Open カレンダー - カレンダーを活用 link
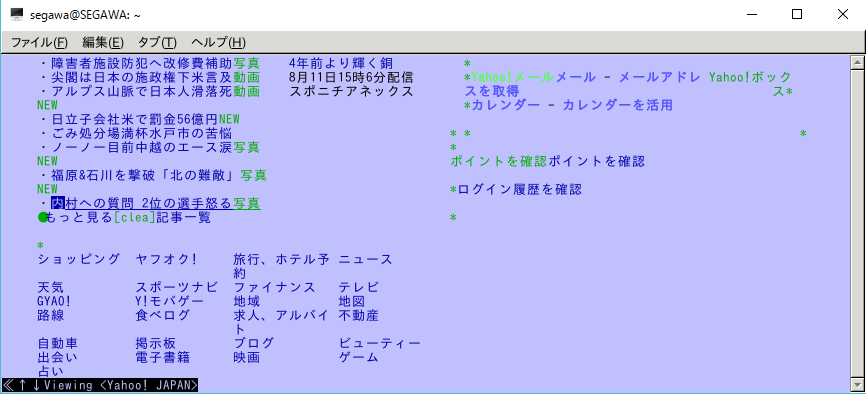 [x=572, y=105]
